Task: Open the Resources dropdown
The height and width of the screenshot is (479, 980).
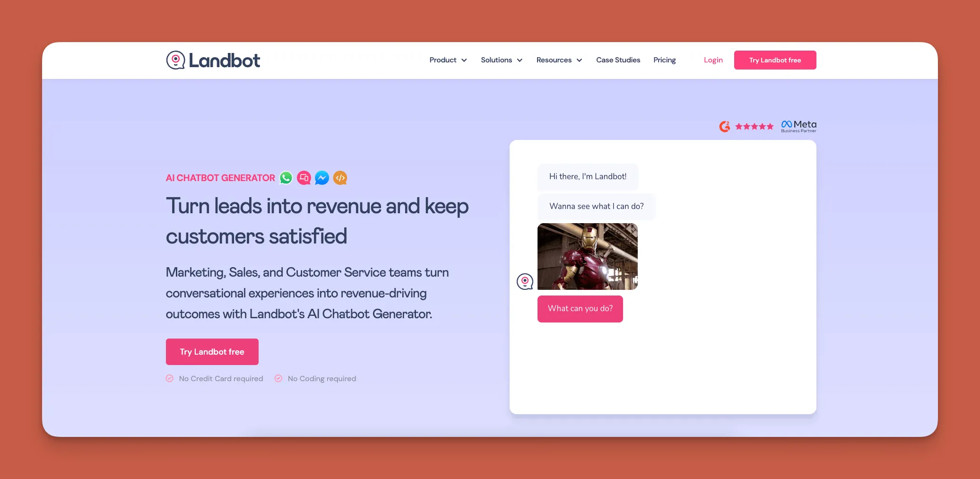Action: pyautogui.click(x=559, y=60)
